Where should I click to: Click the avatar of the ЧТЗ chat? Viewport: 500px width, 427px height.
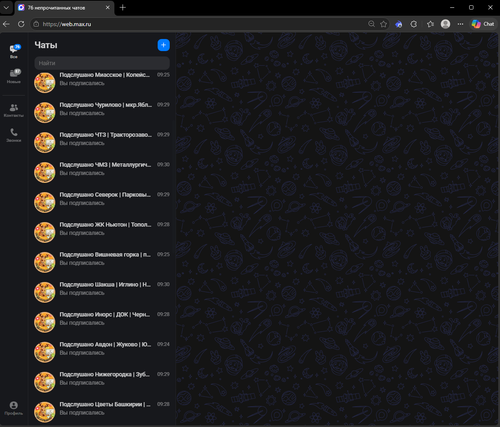(45, 143)
